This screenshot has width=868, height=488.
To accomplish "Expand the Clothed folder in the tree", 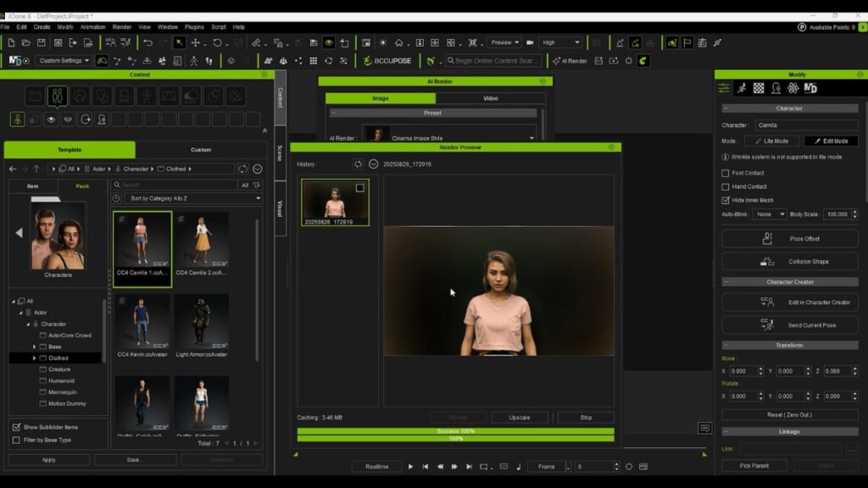I will tap(34, 358).
